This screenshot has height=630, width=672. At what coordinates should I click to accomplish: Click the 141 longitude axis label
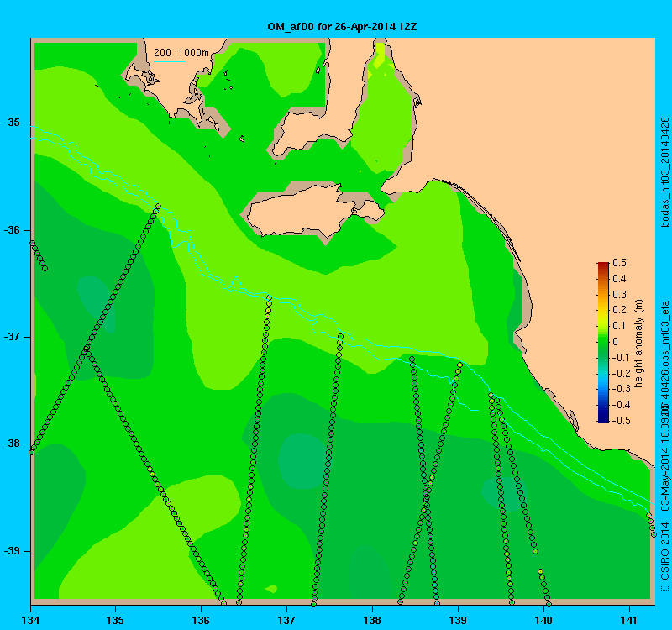point(629,620)
